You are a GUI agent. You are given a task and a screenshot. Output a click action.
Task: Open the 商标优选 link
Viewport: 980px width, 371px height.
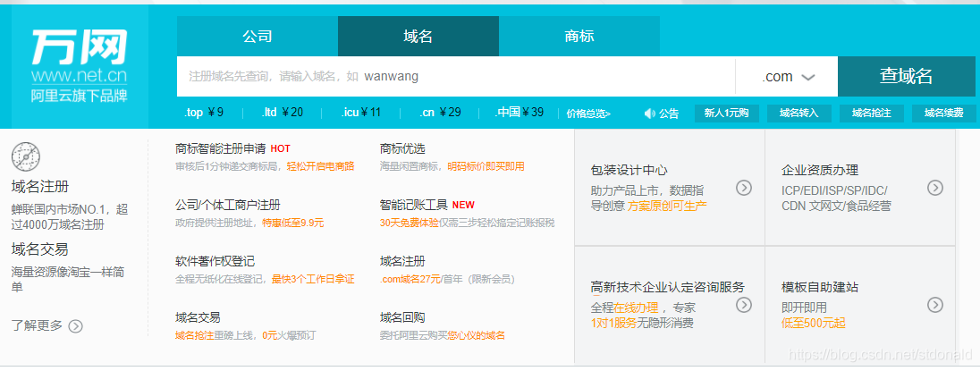[x=402, y=148]
